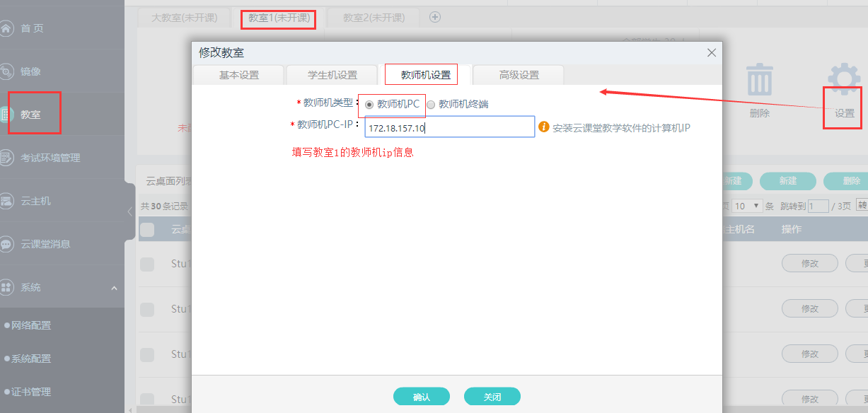Switch to the 学生机设置 tab
Screen dimensions: 868x413
click(x=332, y=75)
